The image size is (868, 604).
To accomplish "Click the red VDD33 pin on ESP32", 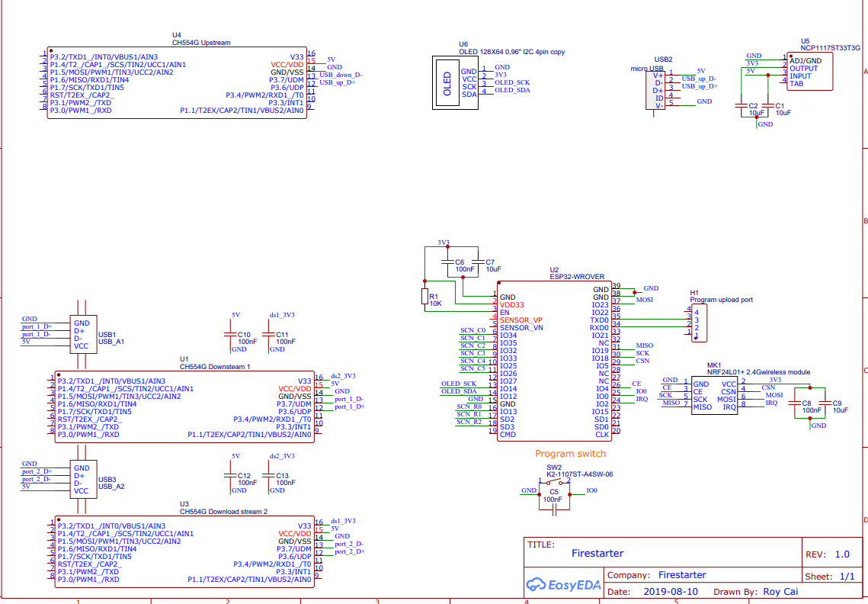I will [511, 305].
